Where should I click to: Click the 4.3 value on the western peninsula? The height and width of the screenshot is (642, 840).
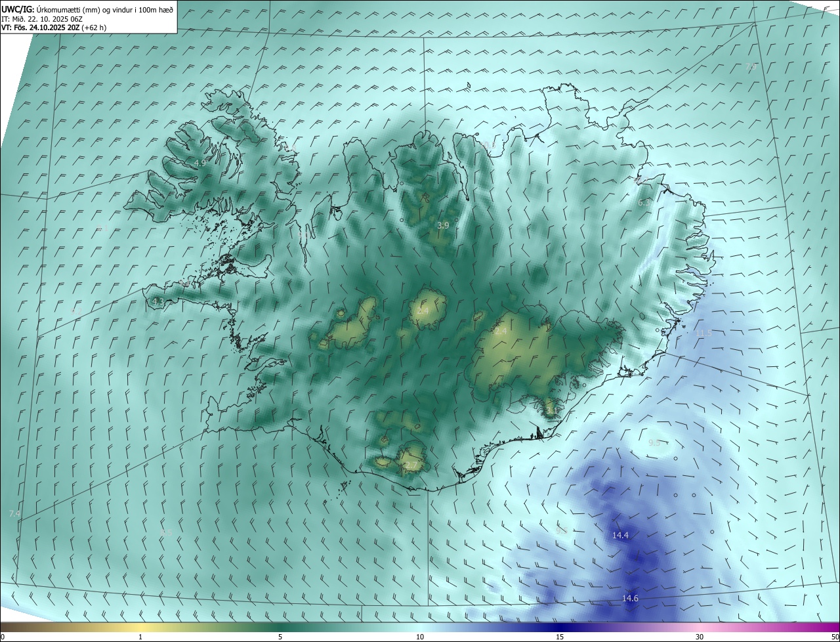(157, 301)
